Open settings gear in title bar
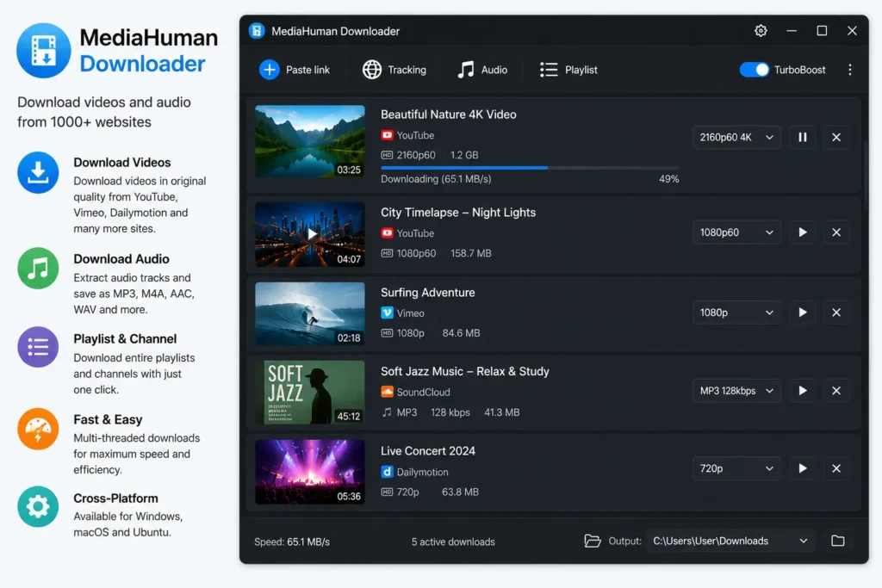 761,31
